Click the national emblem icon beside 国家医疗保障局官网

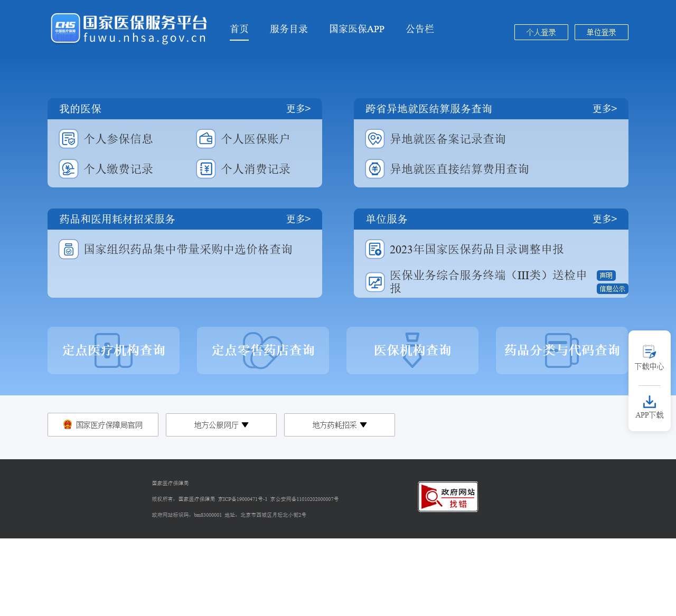coord(68,424)
